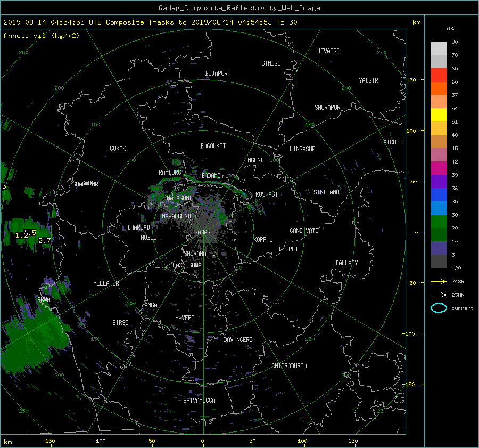This screenshot has height=448, width=479.
Task: Click the SIRSI city label
Action: point(120,323)
